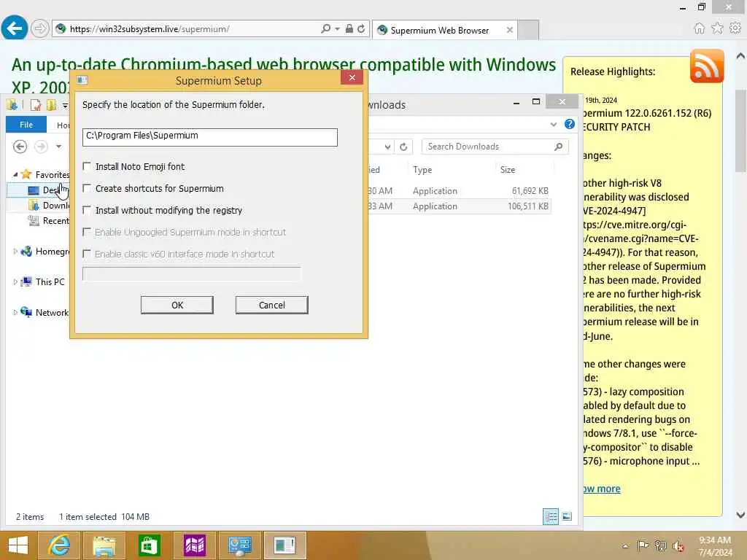Open a new blank IE tab
The height and width of the screenshot is (560, 747).
528,29
